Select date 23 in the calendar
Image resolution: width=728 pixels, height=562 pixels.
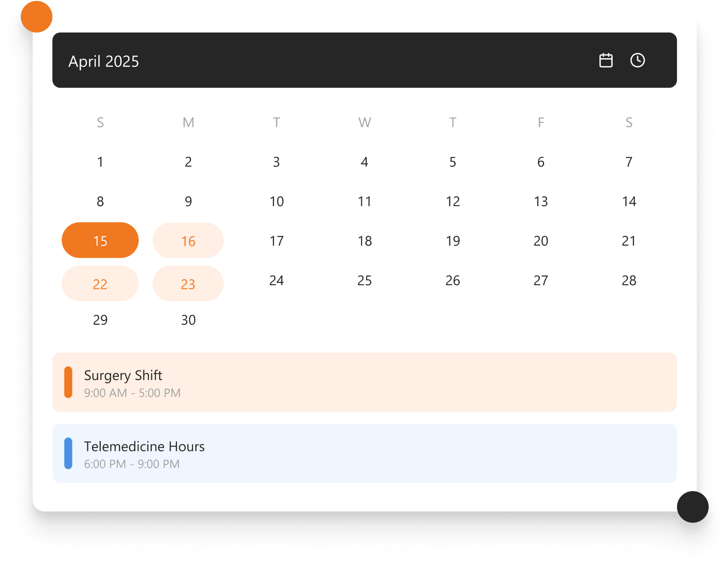[x=188, y=284]
